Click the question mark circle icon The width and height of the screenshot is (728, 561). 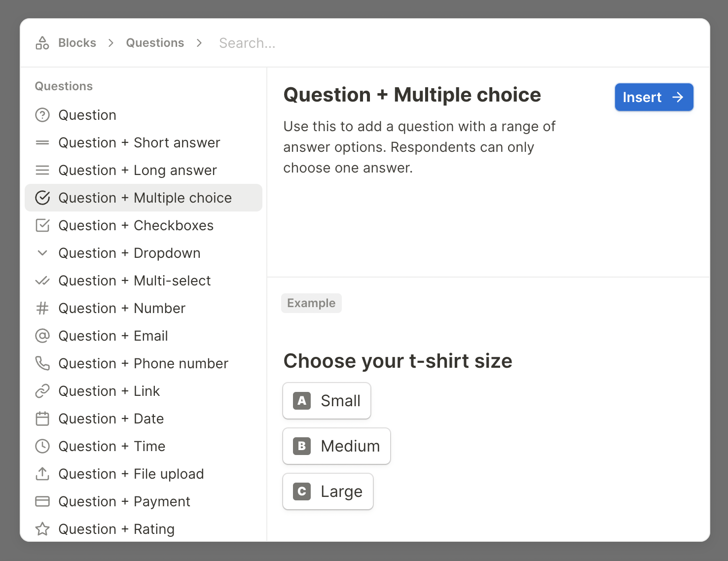point(42,115)
